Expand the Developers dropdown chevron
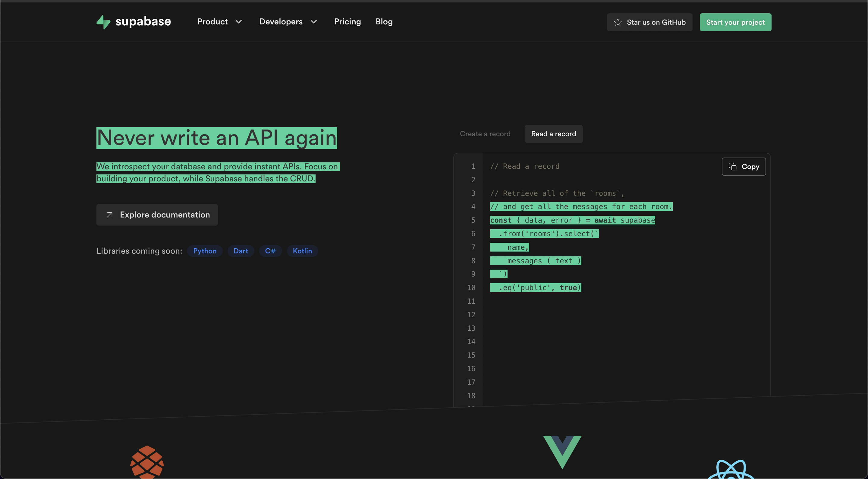This screenshot has width=868, height=479. (x=313, y=22)
